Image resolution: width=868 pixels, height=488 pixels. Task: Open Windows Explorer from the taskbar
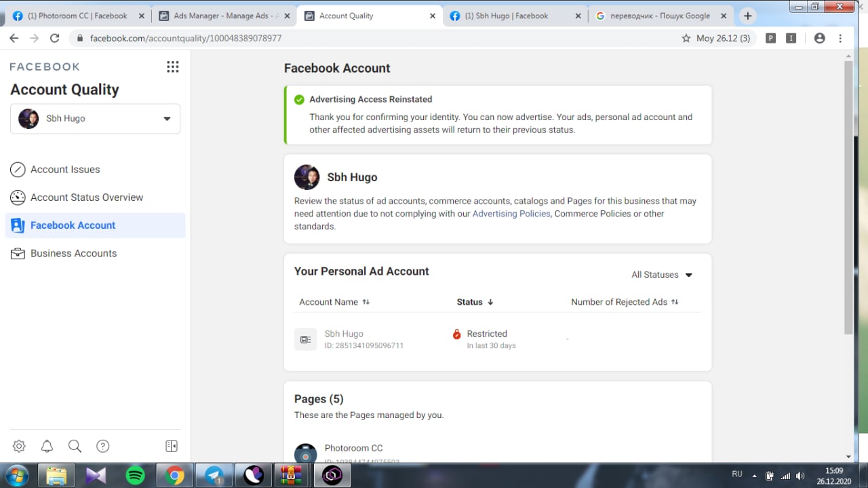point(56,475)
